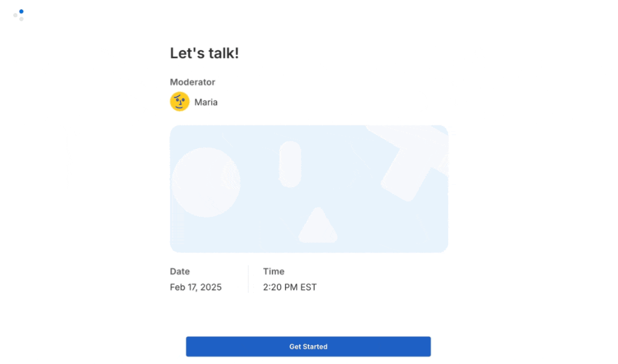
Task: Click the lower grey dot of the logo
Action: (21, 19)
